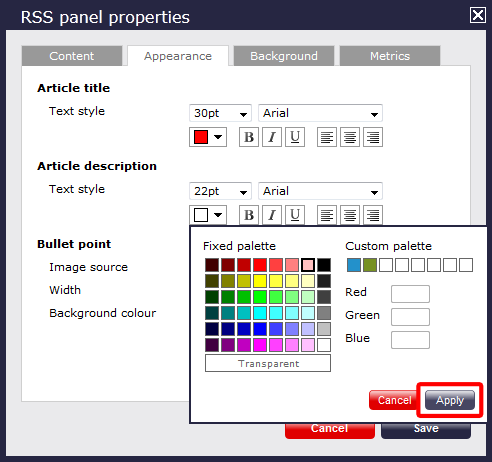Toggle italic for Article title text
The width and height of the screenshot is (492, 462).
tap(272, 137)
